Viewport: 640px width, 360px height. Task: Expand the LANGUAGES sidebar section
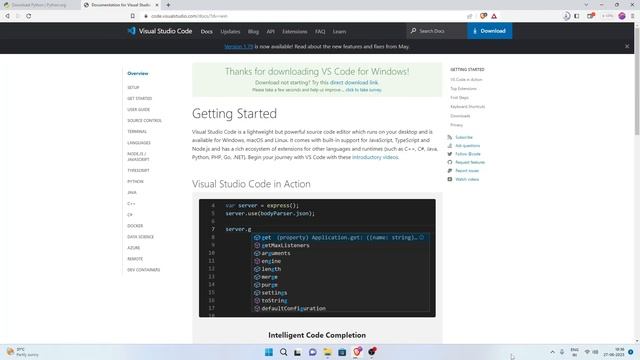pyautogui.click(x=139, y=143)
